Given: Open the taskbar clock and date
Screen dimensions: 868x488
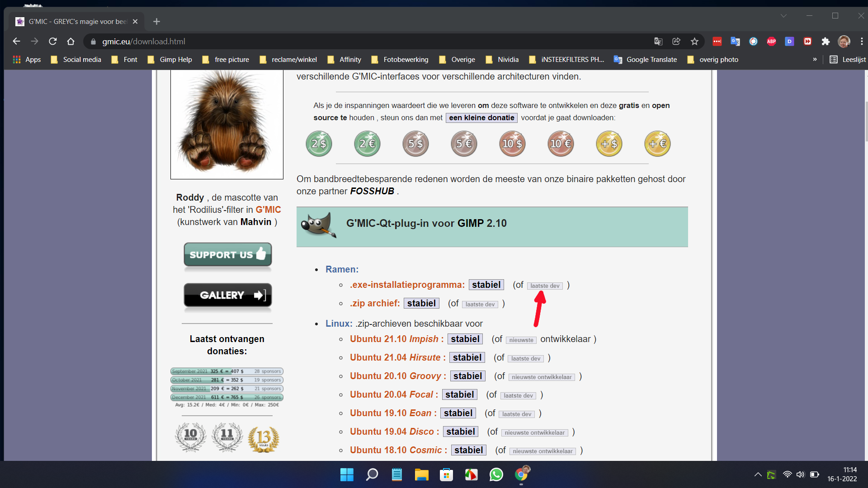Looking at the screenshot, I should (842, 474).
